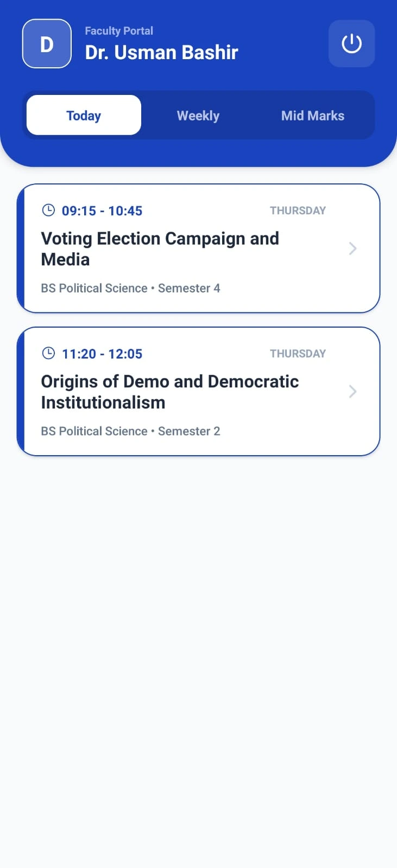This screenshot has width=397, height=868.
Task: Switch to the Weekly tab
Action: tap(198, 116)
